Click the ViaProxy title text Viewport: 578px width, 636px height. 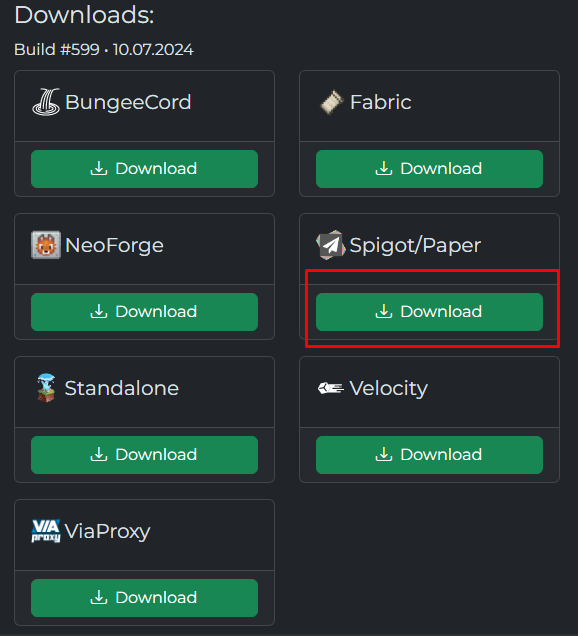pyautogui.click(x=107, y=532)
